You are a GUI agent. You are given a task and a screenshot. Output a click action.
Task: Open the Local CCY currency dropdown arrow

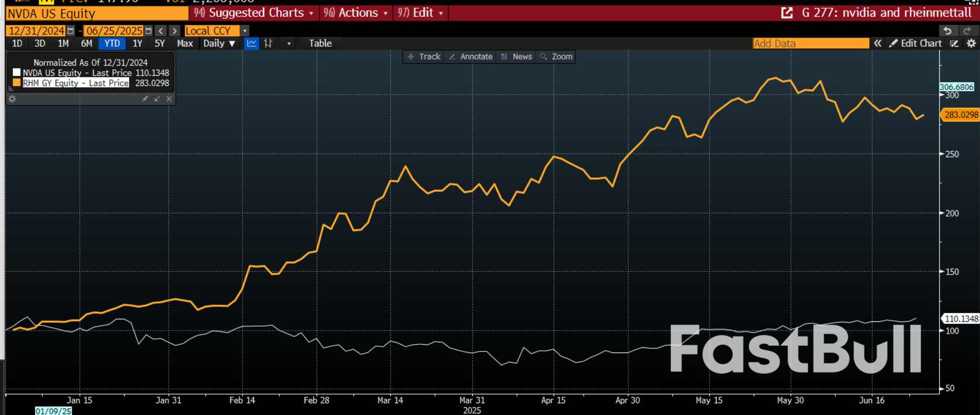[x=244, y=31]
